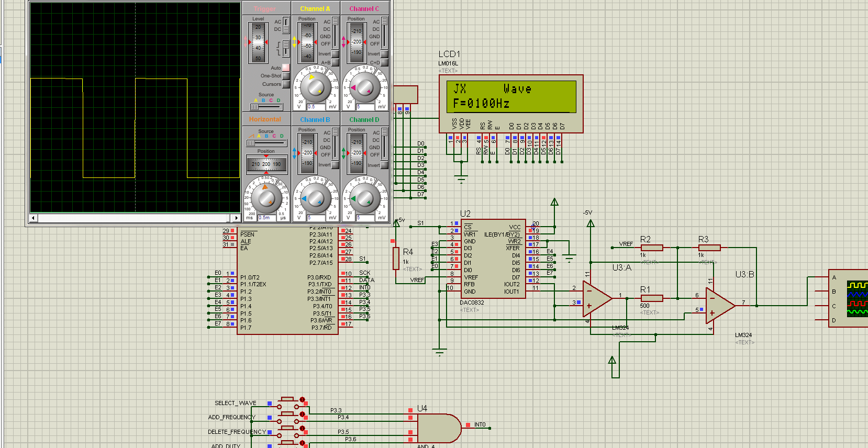The width and height of the screenshot is (868, 448).
Task: Enable One-Shot trigger mode
Action: click(286, 76)
